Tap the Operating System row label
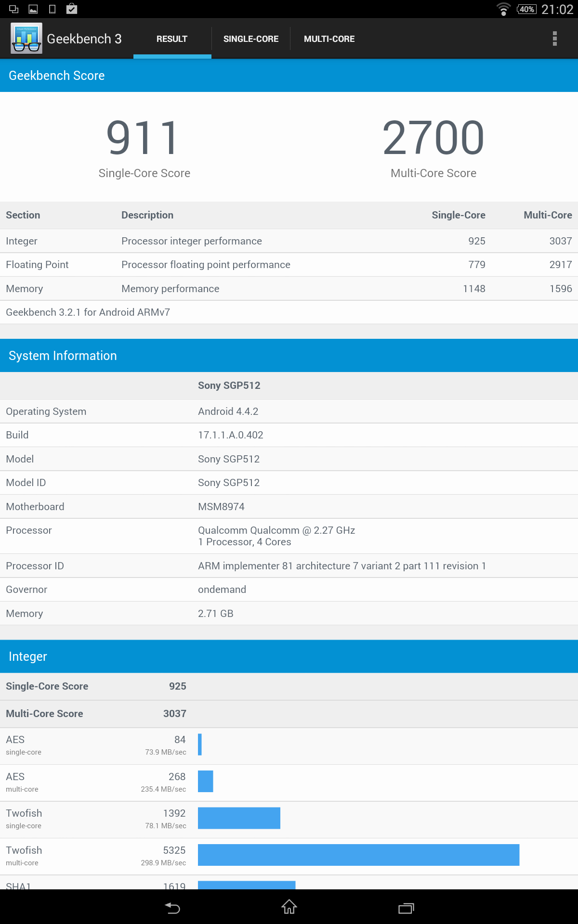 click(x=46, y=411)
